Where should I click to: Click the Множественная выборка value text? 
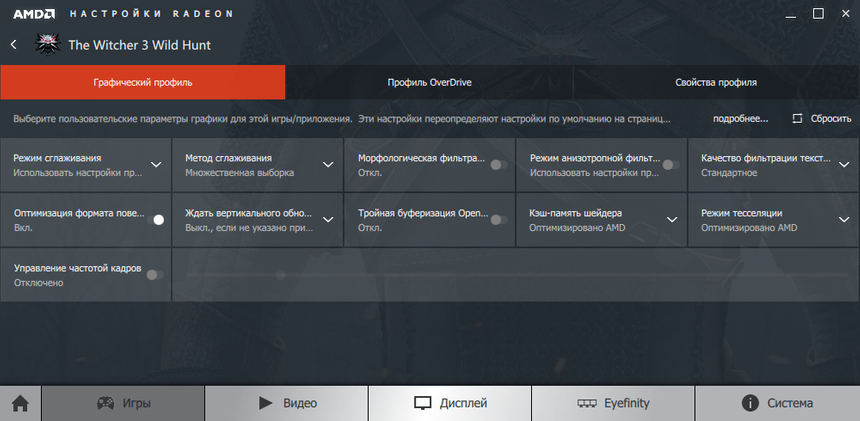240,173
